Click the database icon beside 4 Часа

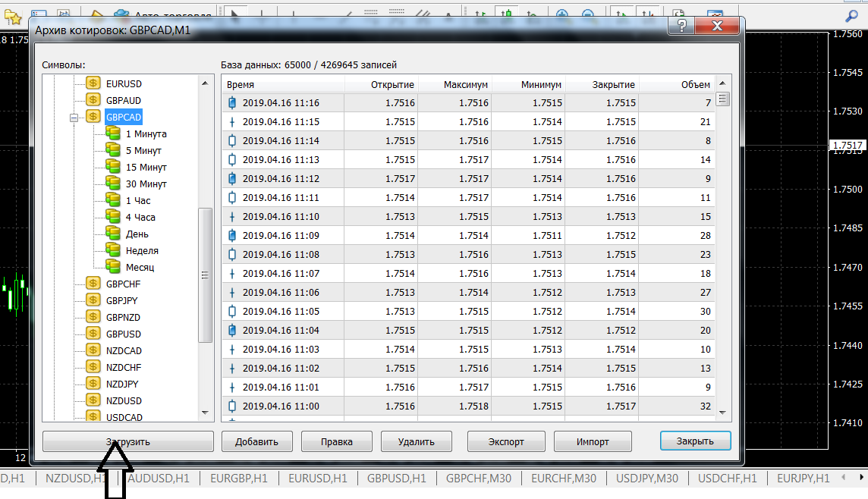click(x=113, y=217)
